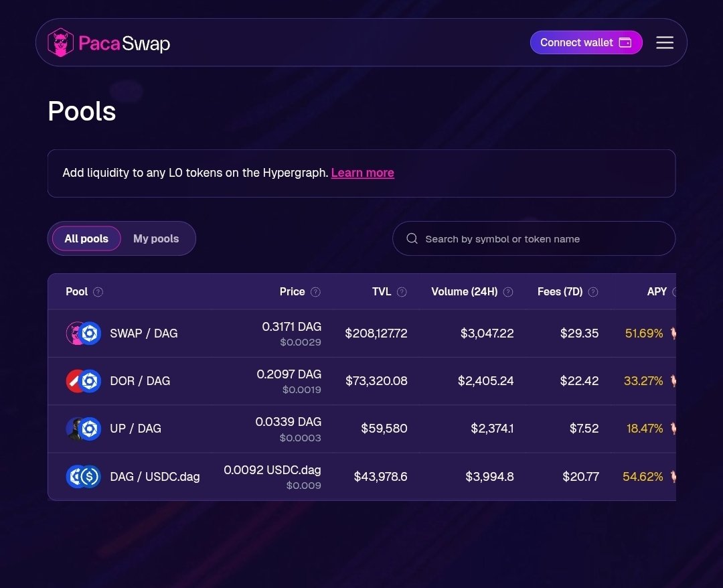This screenshot has width=723, height=588.
Task: Click the 0.0339 DAG price value
Action: pos(288,421)
